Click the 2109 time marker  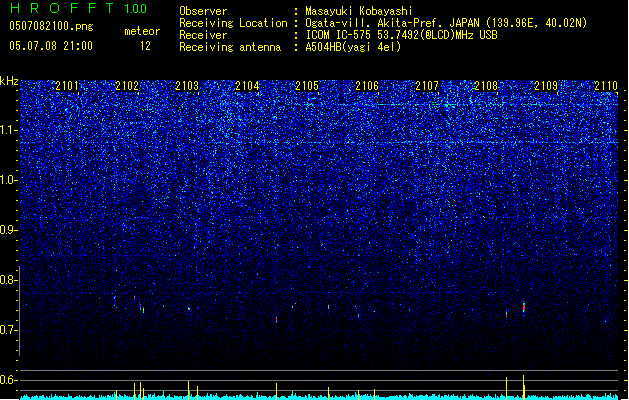(x=546, y=86)
